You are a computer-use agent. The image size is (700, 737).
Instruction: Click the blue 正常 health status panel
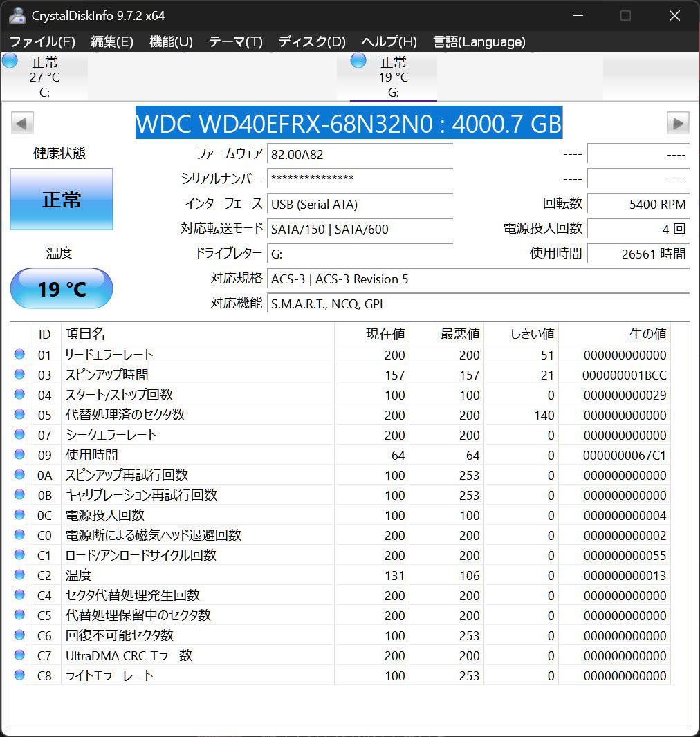point(61,199)
